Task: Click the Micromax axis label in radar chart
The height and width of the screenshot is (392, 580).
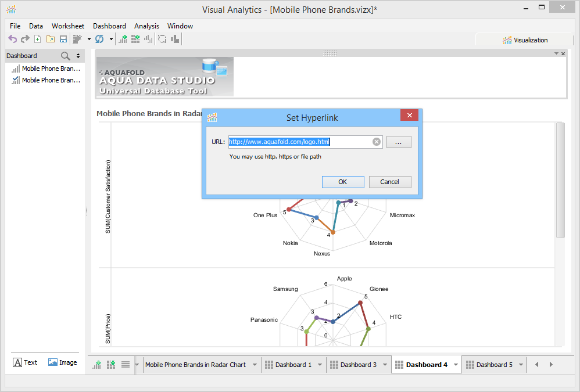Action: (402, 215)
